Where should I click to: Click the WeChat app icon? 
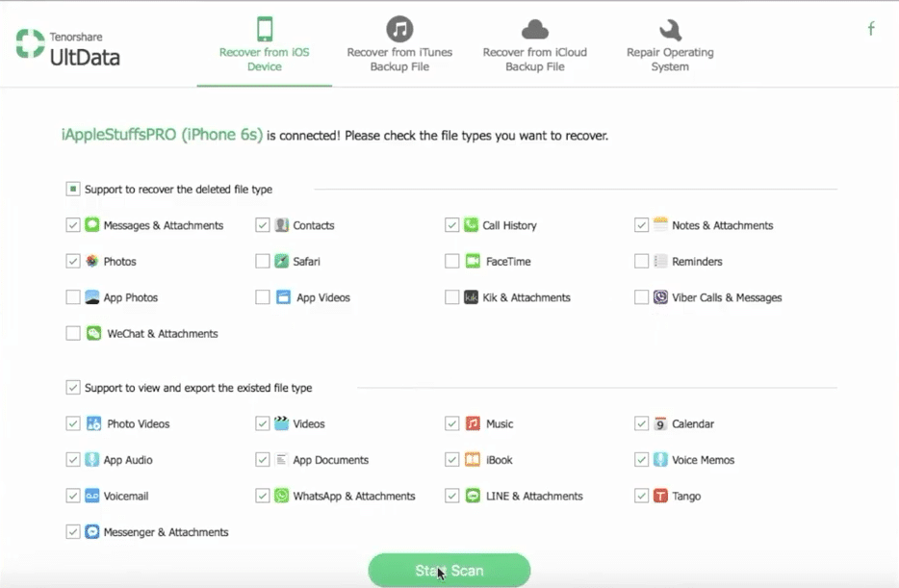pos(93,334)
